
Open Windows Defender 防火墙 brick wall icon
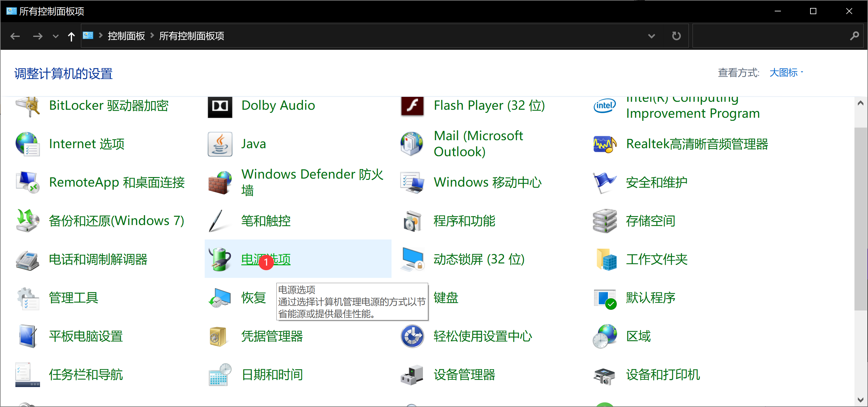(x=220, y=183)
